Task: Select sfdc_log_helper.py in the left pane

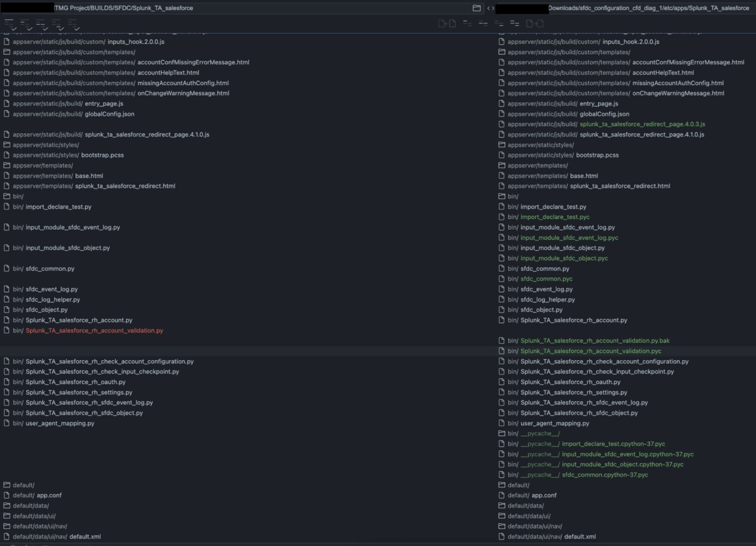Action: pos(53,300)
